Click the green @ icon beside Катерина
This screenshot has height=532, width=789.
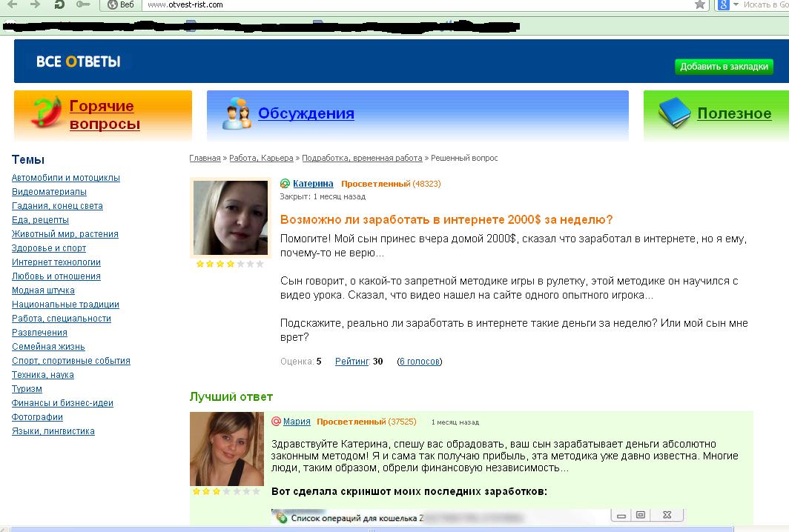pos(285,184)
